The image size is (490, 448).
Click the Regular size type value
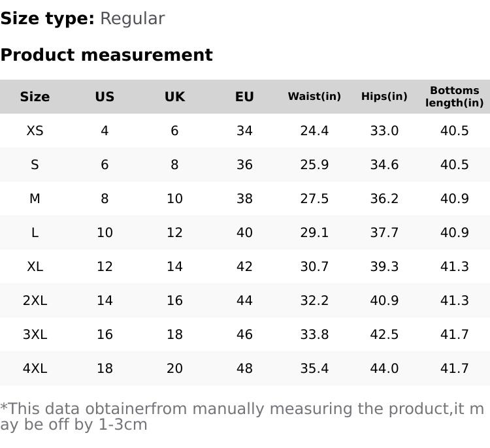pos(132,18)
